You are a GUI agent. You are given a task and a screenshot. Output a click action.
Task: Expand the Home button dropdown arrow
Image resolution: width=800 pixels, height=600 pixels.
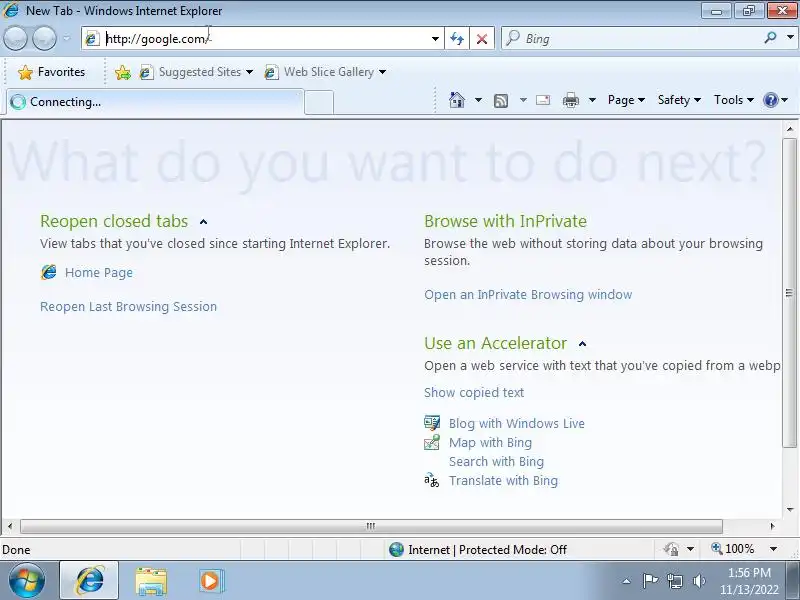click(x=478, y=100)
